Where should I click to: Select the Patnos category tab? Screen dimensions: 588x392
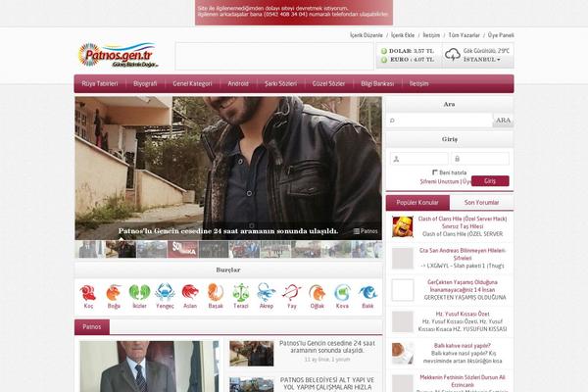tap(92, 327)
